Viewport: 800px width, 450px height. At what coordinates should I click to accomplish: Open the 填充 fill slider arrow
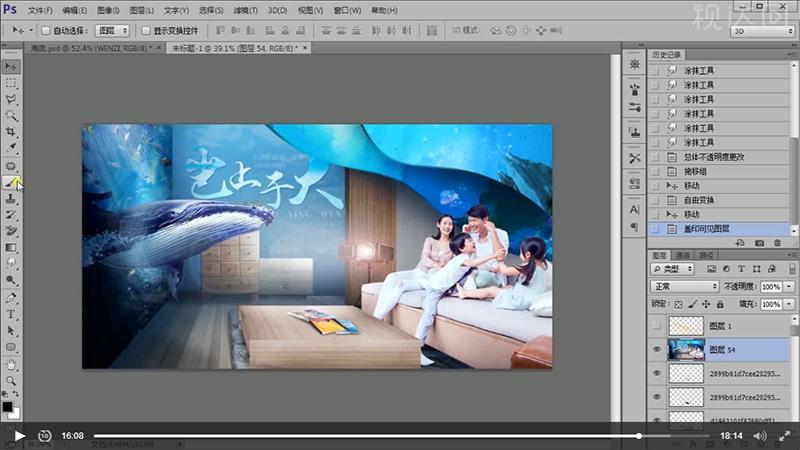[789, 305]
